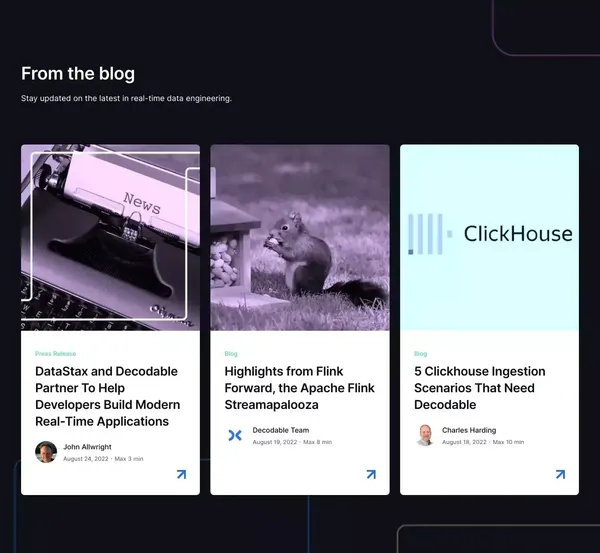The image size is (600, 553).
Task: Open the arrow icon on DataStax card
Action: click(181, 475)
